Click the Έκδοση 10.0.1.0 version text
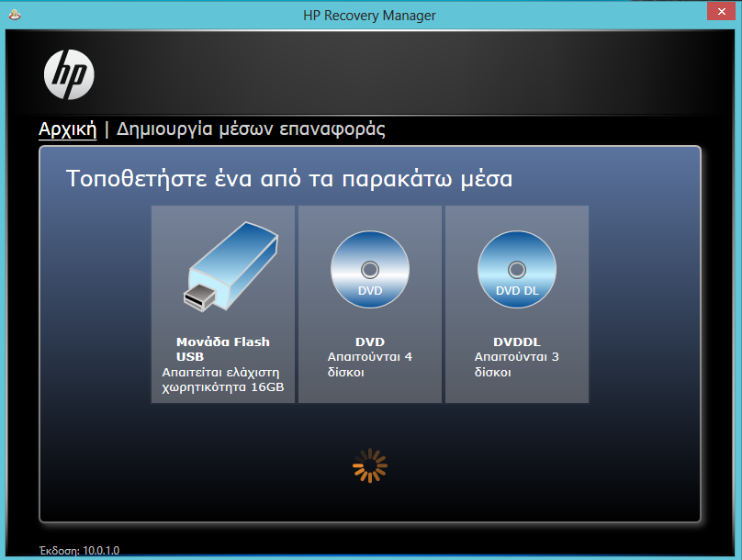Image resolution: width=742 pixels, height=560 pixels. click(x=79, y=551)
